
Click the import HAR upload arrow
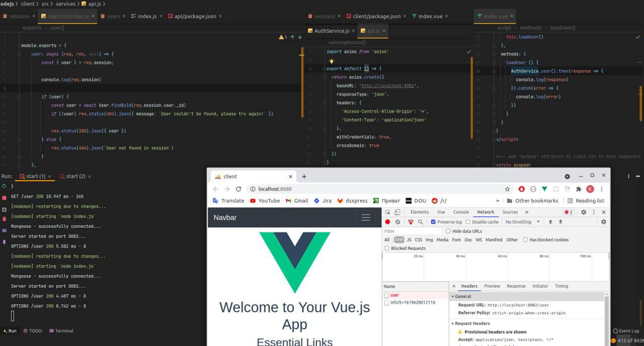click(x=550, y=222)
